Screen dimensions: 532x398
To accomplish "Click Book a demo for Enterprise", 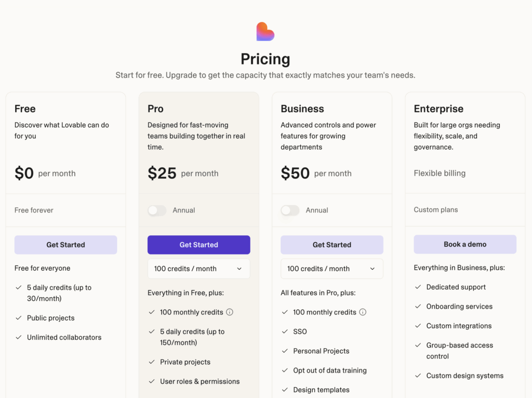I will 465,244.
